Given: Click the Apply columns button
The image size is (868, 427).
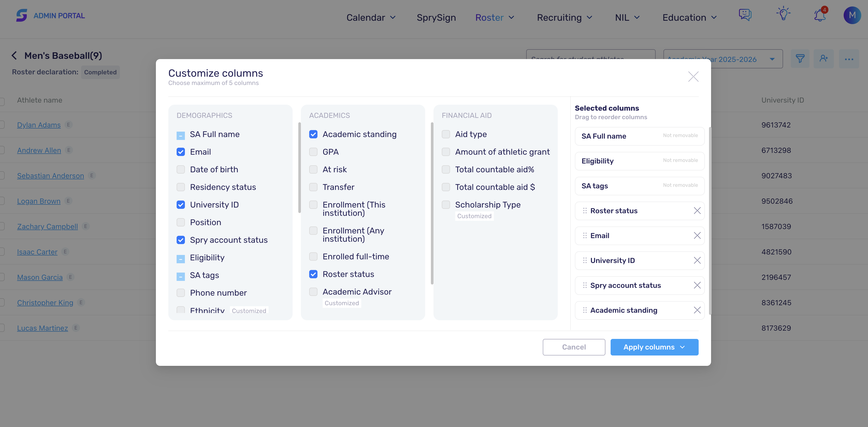Looking at the screenshot, I should [x=654, y=347].
